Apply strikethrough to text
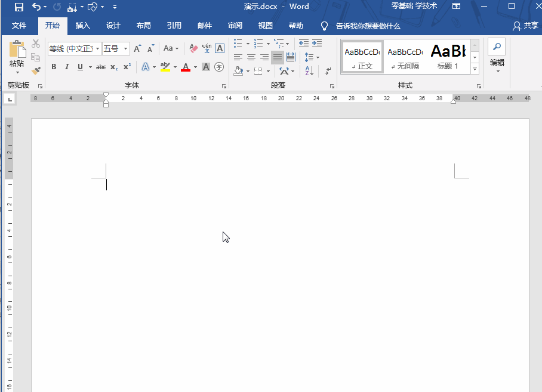542x392 pixels. click(x=100, y=67)
